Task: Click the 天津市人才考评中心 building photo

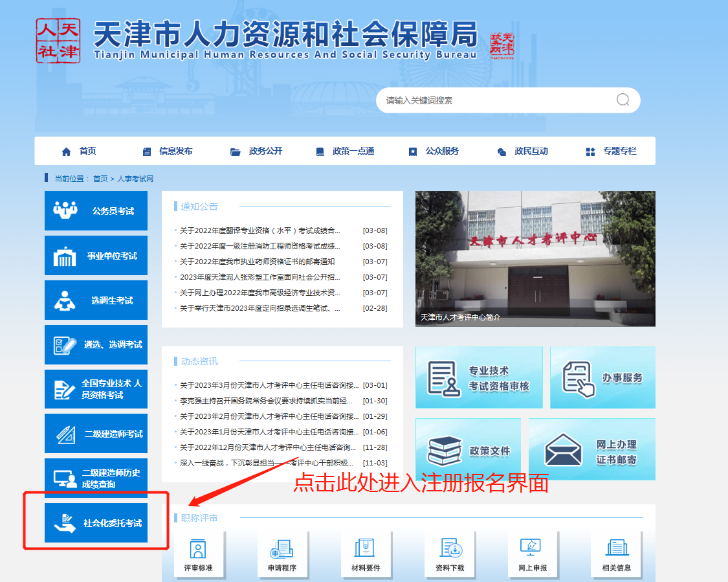Action: [535, 258]
